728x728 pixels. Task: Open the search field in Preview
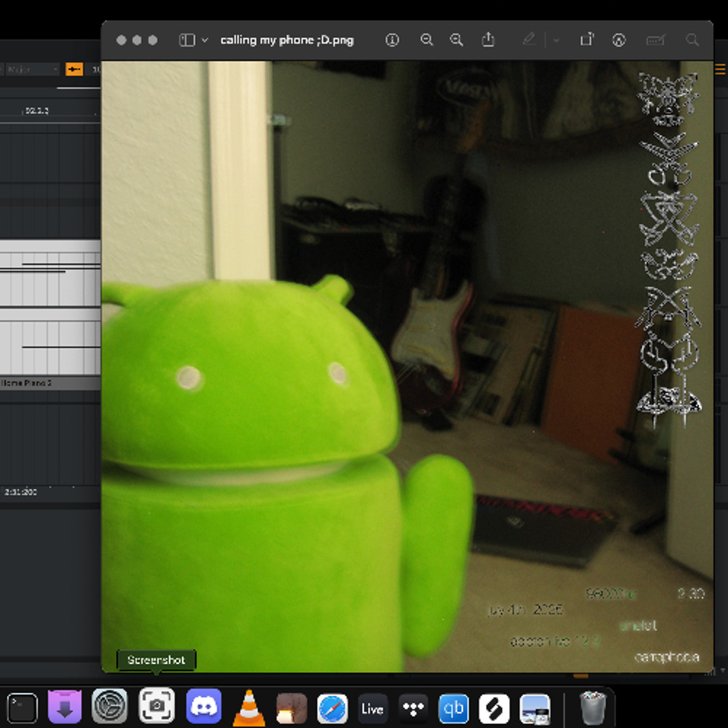(x=692, y=40)
